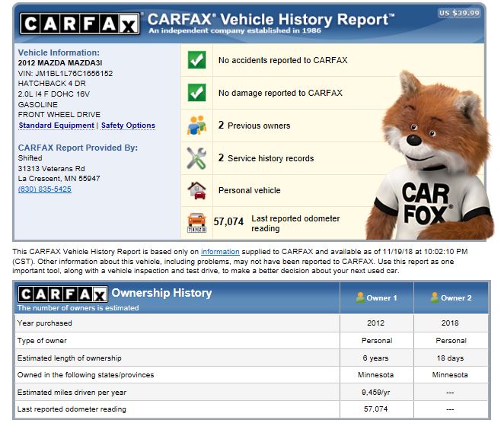
Task: Click the '2.0L I4 F DOHC 16V' engine text
Action: click(x=54, y=94)
